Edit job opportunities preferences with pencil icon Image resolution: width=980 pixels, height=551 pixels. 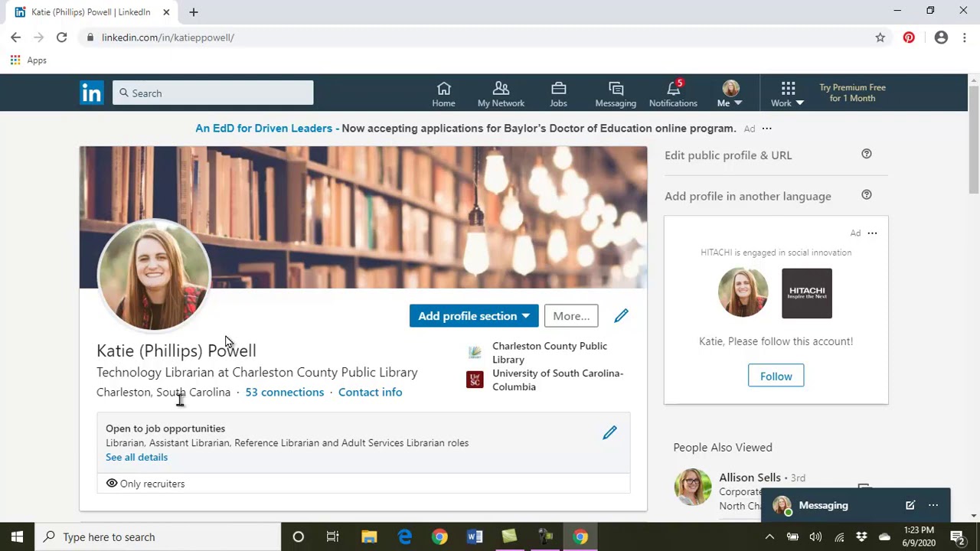(609, 432)
